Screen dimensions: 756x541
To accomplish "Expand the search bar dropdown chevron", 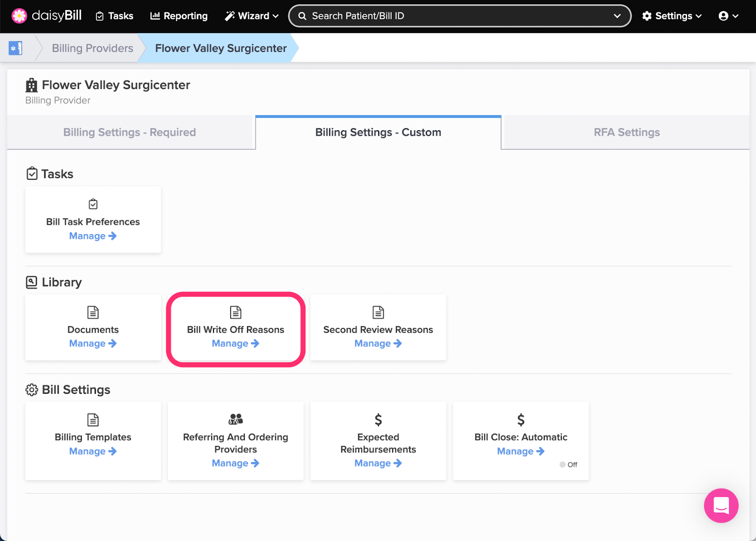I will 617,16.
